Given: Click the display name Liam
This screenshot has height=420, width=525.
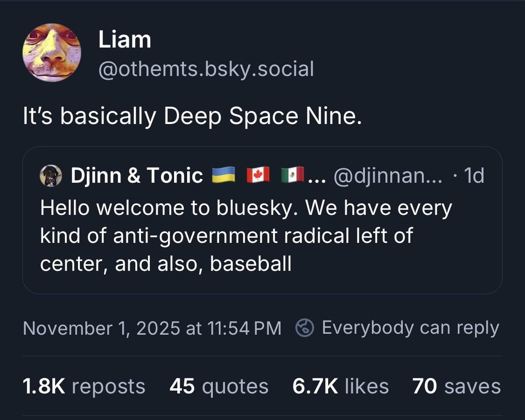Looking at the screenshot, I should point(125,40).
